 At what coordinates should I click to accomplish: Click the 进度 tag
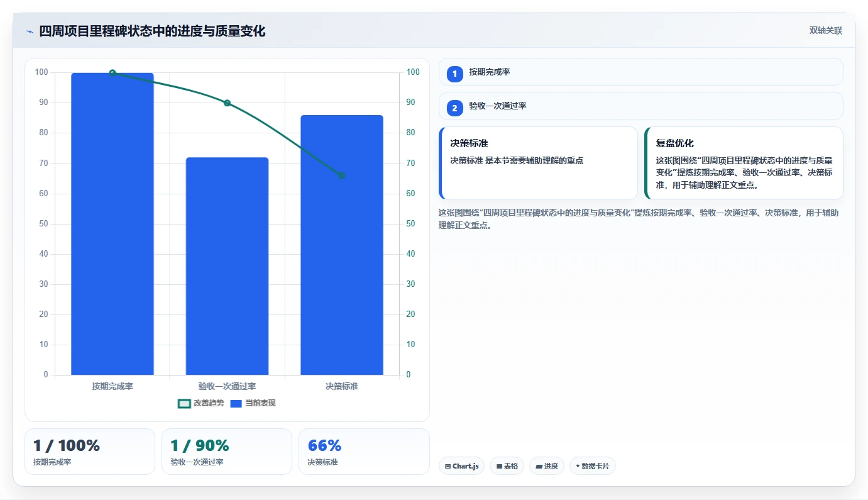[x=547, y=466]
